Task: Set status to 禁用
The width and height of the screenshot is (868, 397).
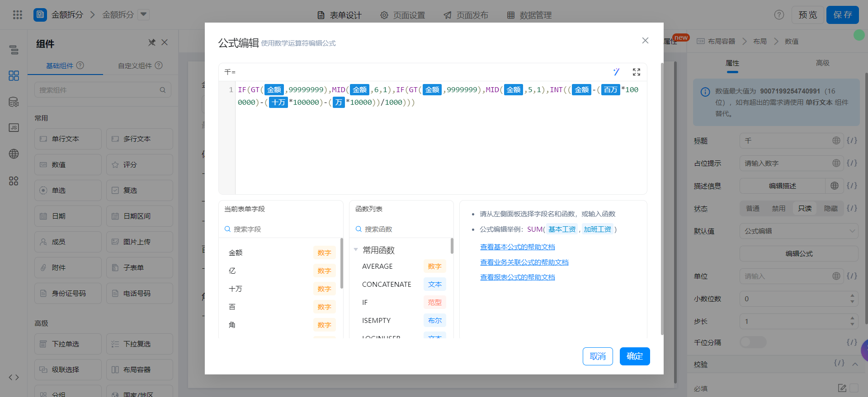Action: coord(778,208)
